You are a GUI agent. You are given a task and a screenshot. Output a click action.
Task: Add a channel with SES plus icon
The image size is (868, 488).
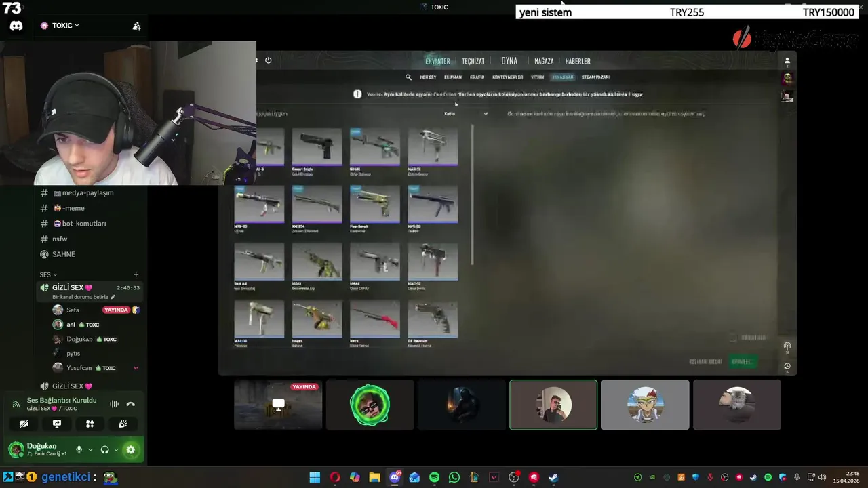click(136, 274)
